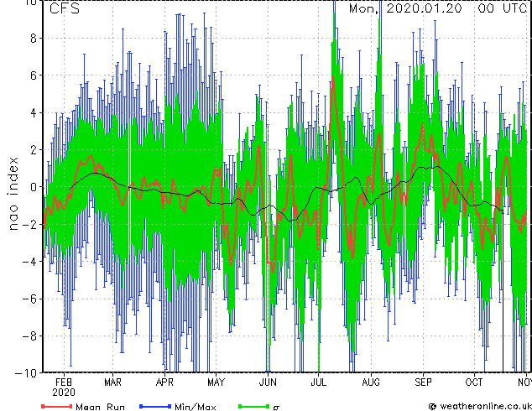Image resolution: width=532 pixels, height=411 pixels.
Task: Select the AUG x-axis label
Action: click(371, 382)
